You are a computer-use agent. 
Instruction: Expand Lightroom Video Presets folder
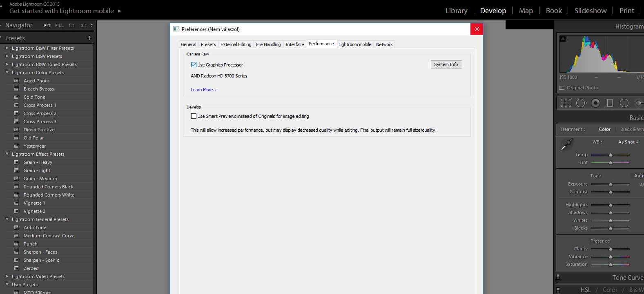pos(7,276)
